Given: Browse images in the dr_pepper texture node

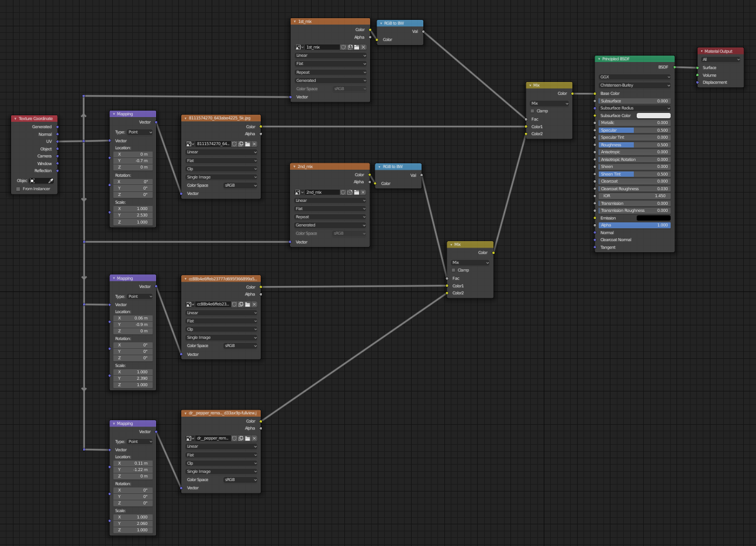Looking at the screenshot, I should click(x=190, y=438).
